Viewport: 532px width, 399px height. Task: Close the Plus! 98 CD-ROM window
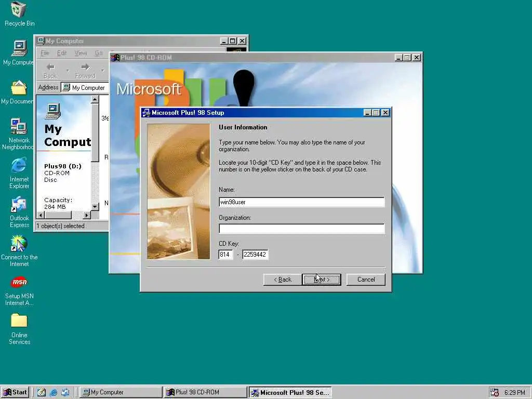(x=417, y=58)
